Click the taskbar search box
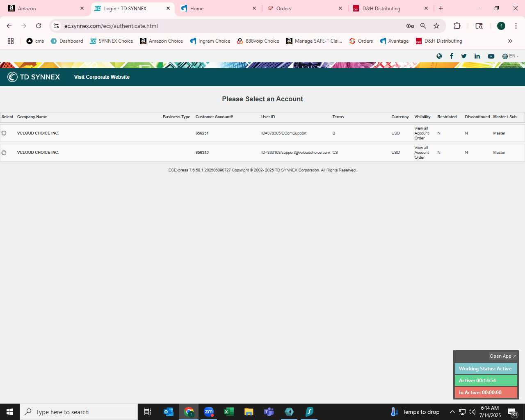Image resolution: width=525 pixels, height=420 pixels. [x=79, y=412]
